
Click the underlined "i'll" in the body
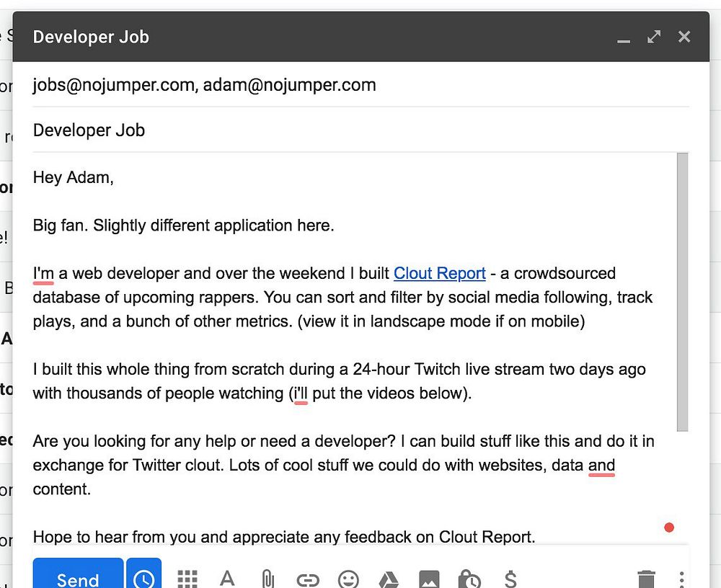click(x=301, y=393)
